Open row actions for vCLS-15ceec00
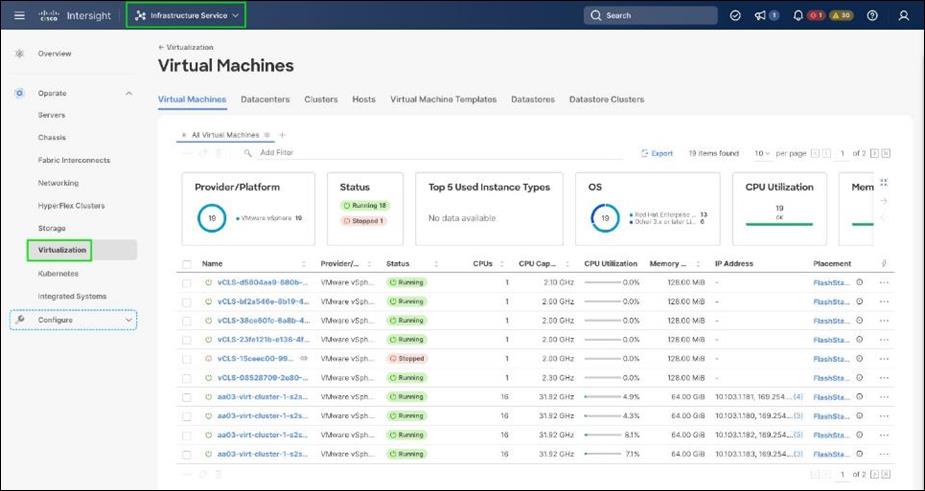The image size is (925, 491). [884, 359]
